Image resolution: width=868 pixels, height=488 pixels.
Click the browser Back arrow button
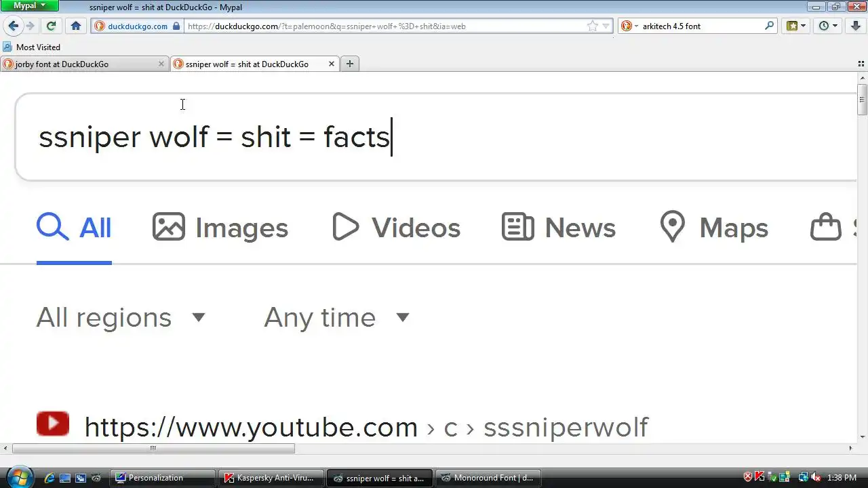click(x=14, y=26)
